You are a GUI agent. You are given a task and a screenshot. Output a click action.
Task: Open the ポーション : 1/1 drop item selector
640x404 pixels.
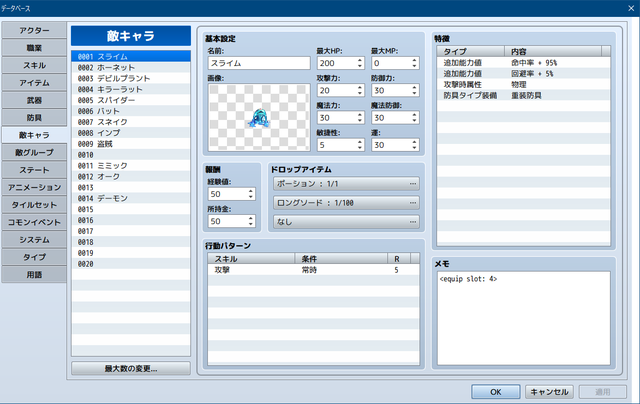coord(346,184)
